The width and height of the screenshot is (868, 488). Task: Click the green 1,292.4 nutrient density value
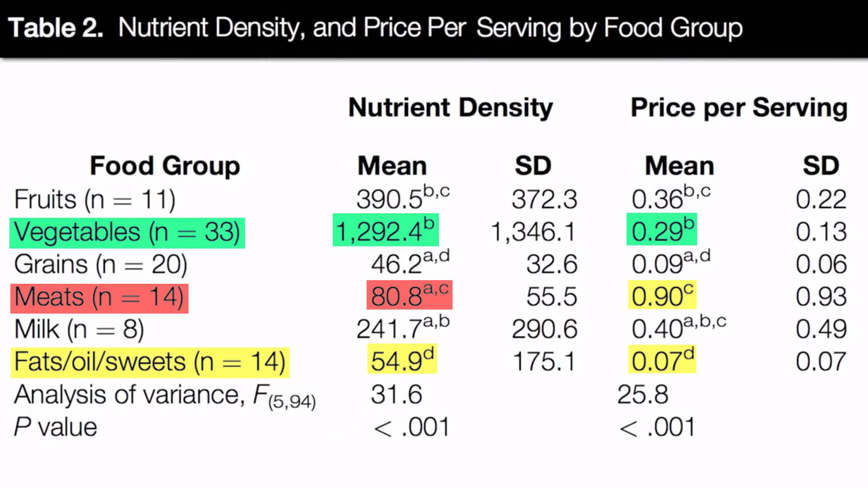386,230
